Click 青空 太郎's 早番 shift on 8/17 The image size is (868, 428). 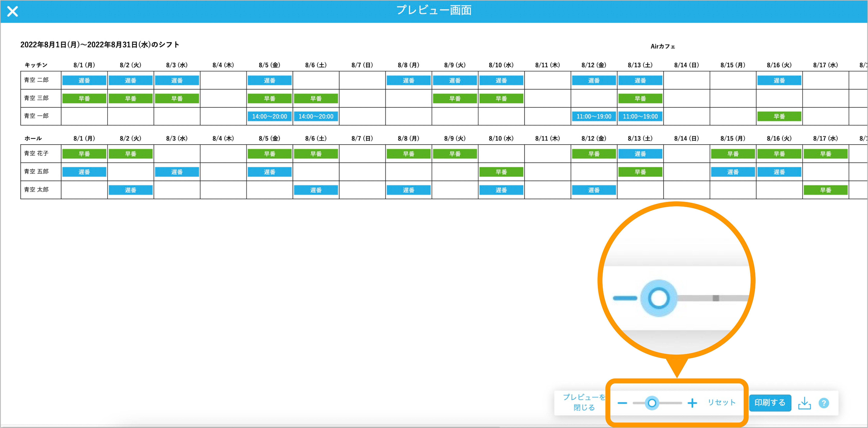(826, 190)
